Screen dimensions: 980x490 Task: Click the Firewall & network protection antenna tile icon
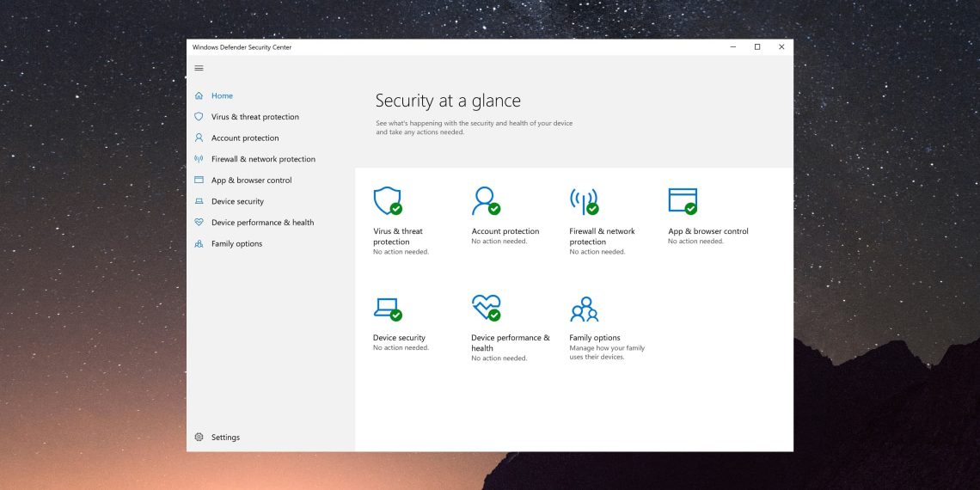583,201
